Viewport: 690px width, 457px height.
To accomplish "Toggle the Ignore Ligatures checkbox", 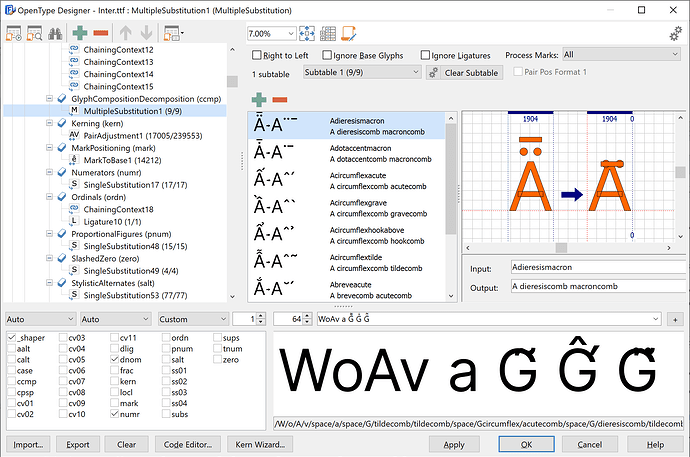I will [x=427, y=55].
